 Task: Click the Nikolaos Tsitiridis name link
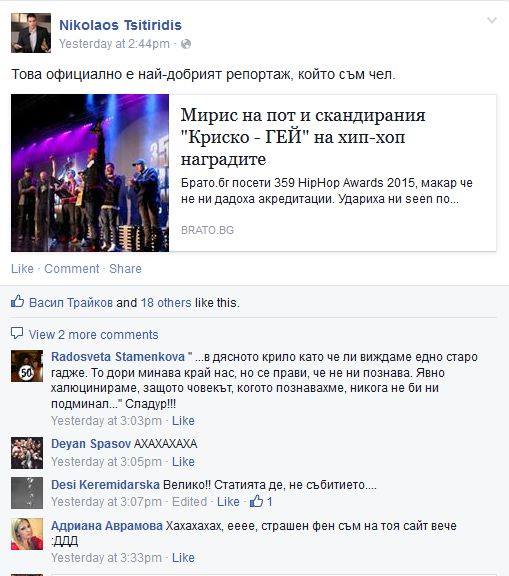pos(120,25)
